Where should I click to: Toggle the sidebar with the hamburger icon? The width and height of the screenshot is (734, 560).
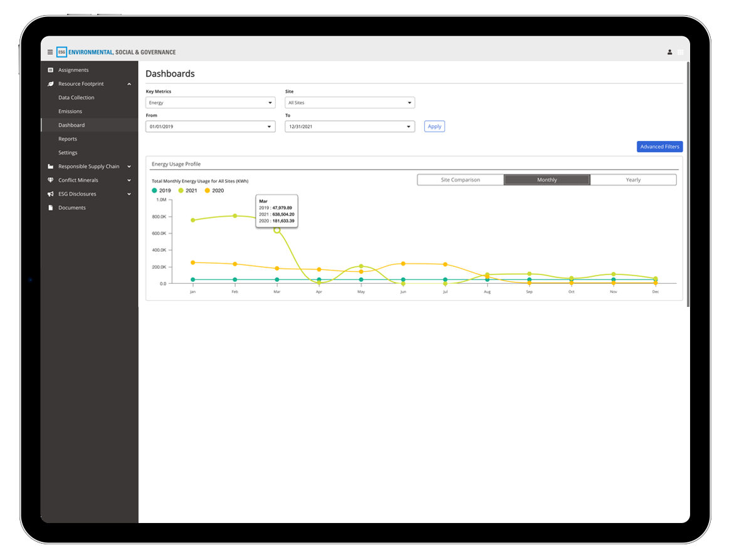click(x=50, y=52)
